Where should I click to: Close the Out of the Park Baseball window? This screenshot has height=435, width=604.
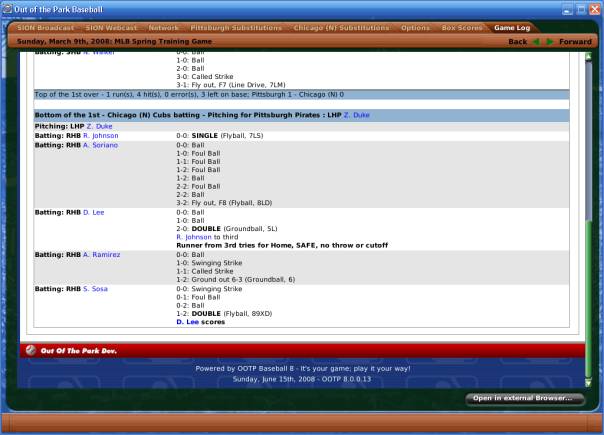(595, 9)
